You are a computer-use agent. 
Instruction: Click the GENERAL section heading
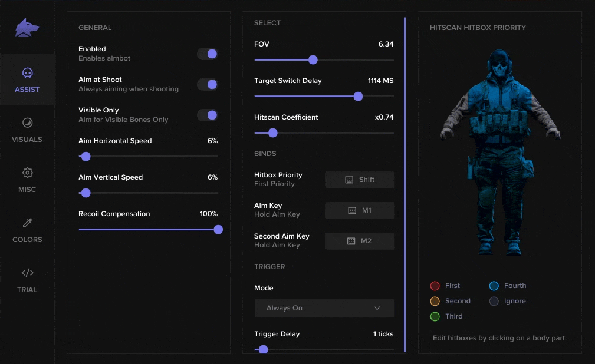[x=95, y=28]
